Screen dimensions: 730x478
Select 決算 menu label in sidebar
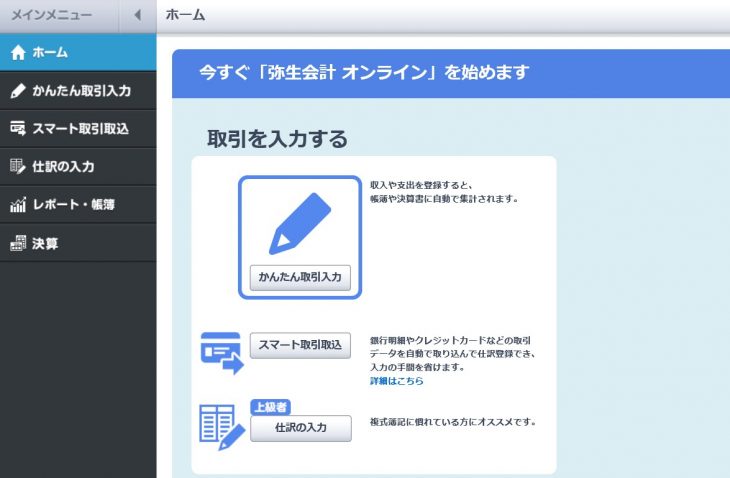45,243
